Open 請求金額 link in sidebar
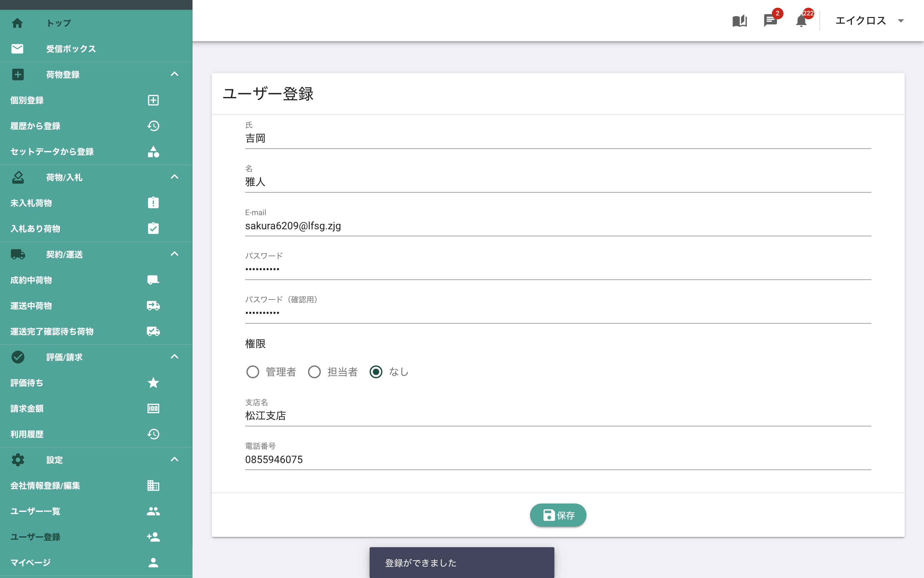 click(27, 408)
